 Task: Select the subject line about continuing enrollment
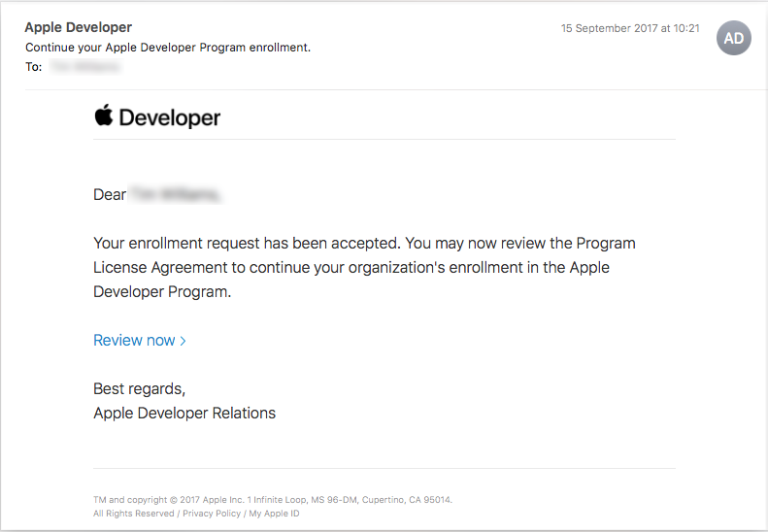(x=168, y=48)
